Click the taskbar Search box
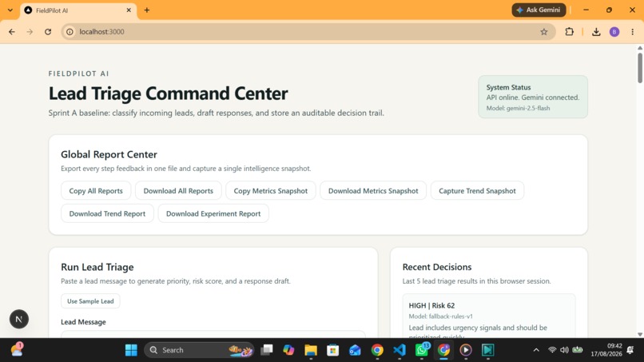 pyautogui.click(x=199, y=350)
